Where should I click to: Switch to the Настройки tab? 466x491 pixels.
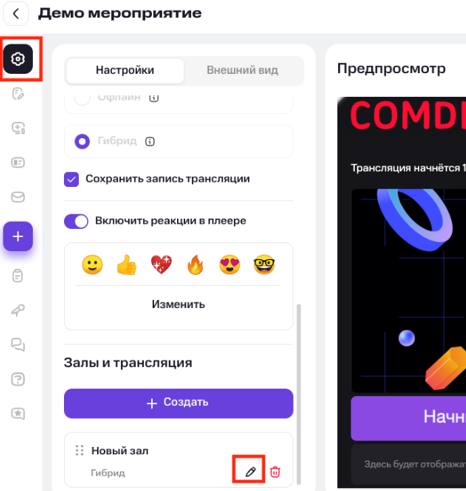coord(125,70)
